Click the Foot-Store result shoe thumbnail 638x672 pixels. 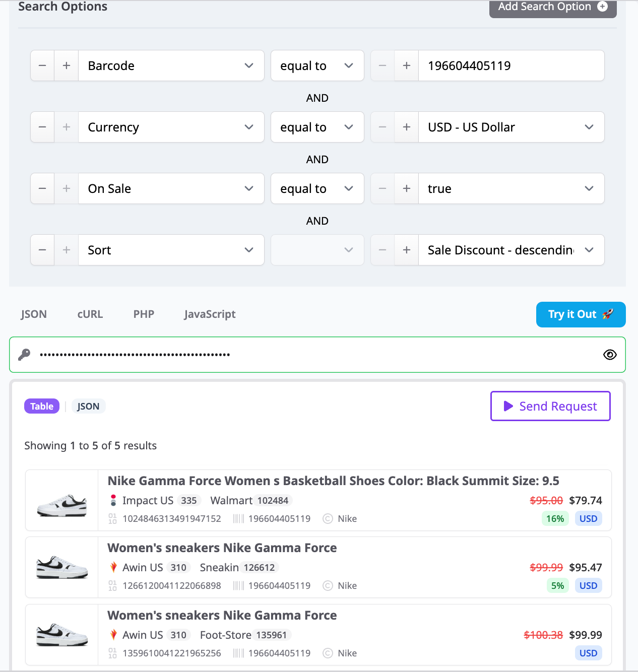[62, 635]
